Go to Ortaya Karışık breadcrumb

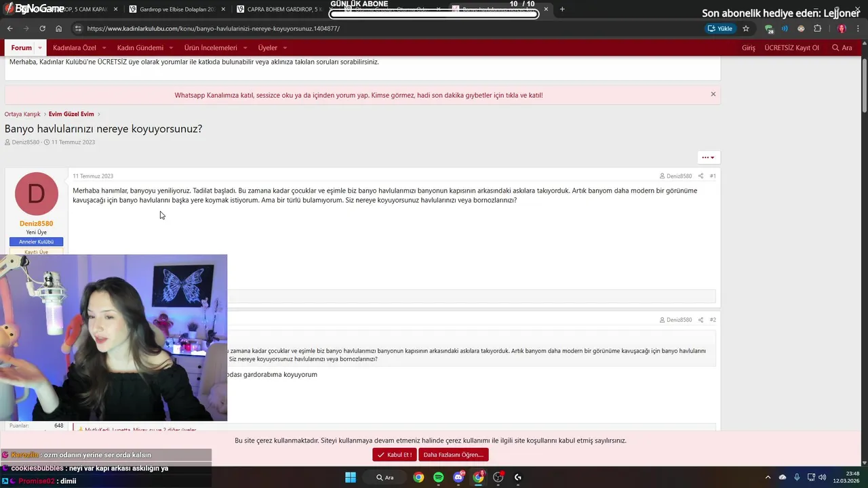[x=22, y=114]
